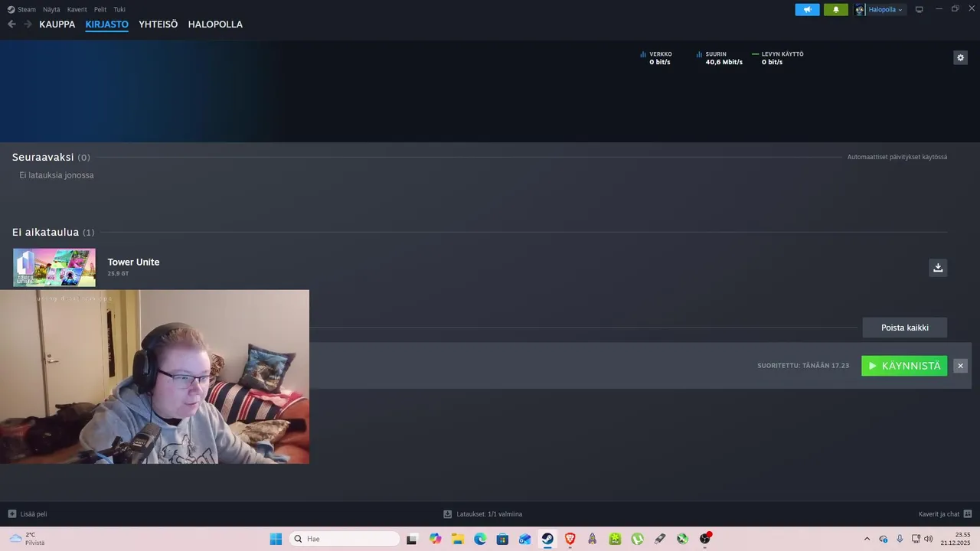
Task: Switch to the YHTEISÖ tab
Action: pyautogui.click(x=158, y=24)
